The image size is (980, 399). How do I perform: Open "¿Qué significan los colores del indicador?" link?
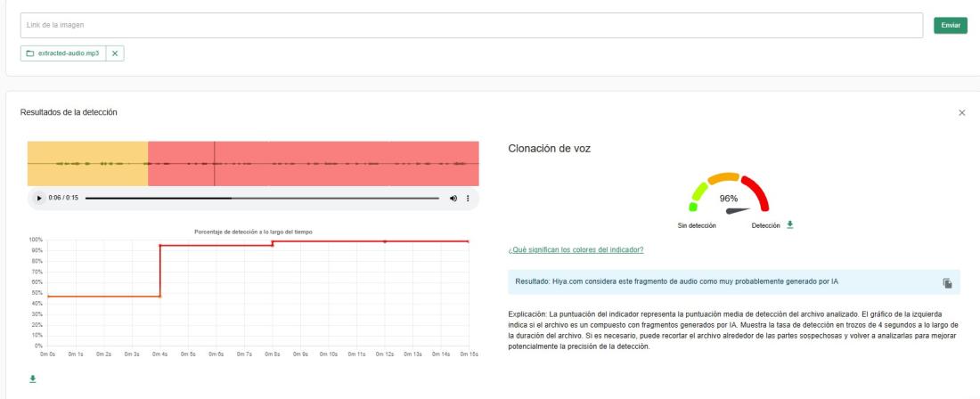pos(576,249)
